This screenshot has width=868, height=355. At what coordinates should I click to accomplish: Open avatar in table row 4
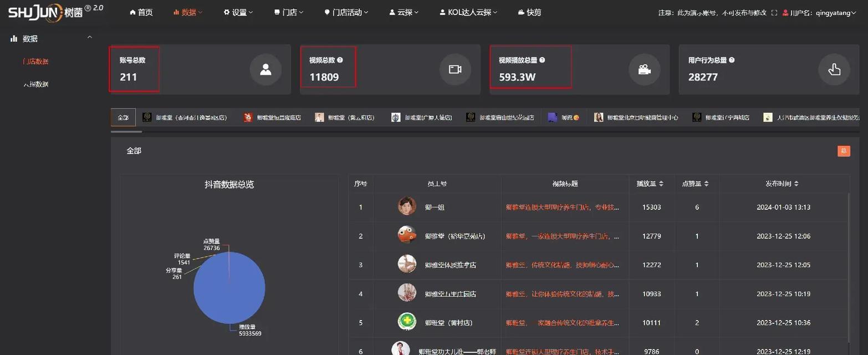pos(407,293)
